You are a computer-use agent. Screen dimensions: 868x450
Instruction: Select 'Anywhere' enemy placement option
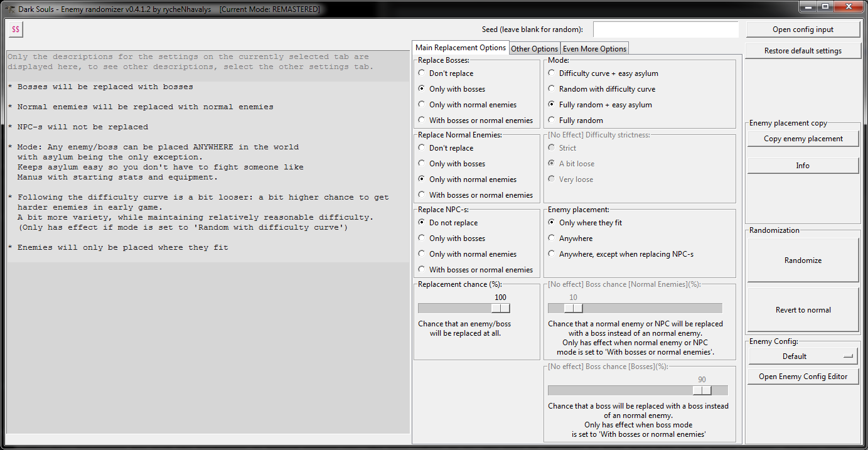(571, 238)
